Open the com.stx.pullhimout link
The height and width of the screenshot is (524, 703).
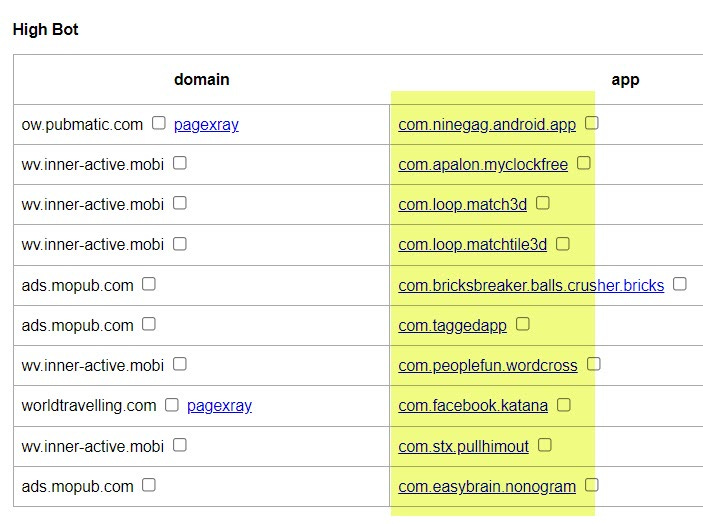click(464, 446)
